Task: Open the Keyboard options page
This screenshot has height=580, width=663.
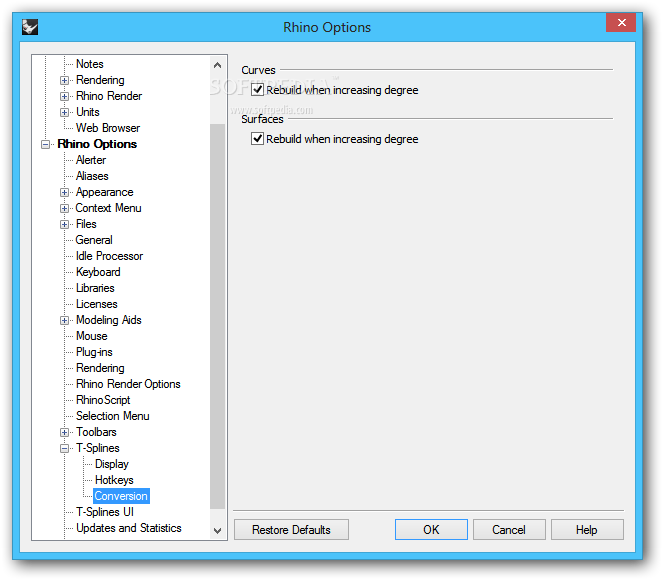Action: click(x=98, y=272)
